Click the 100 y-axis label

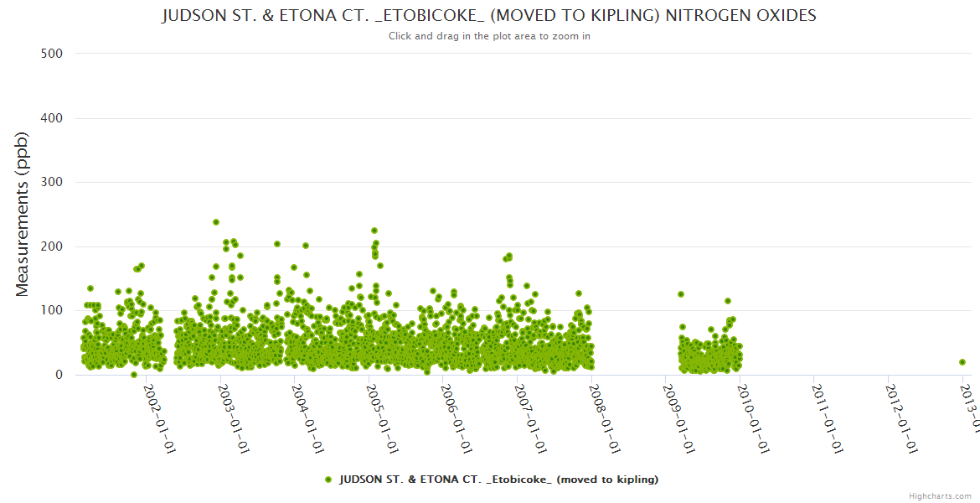click(52, 310)
